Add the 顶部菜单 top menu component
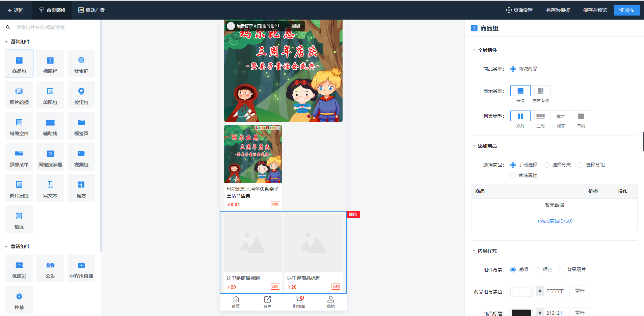The image size is (644, 316). (19, 157)
